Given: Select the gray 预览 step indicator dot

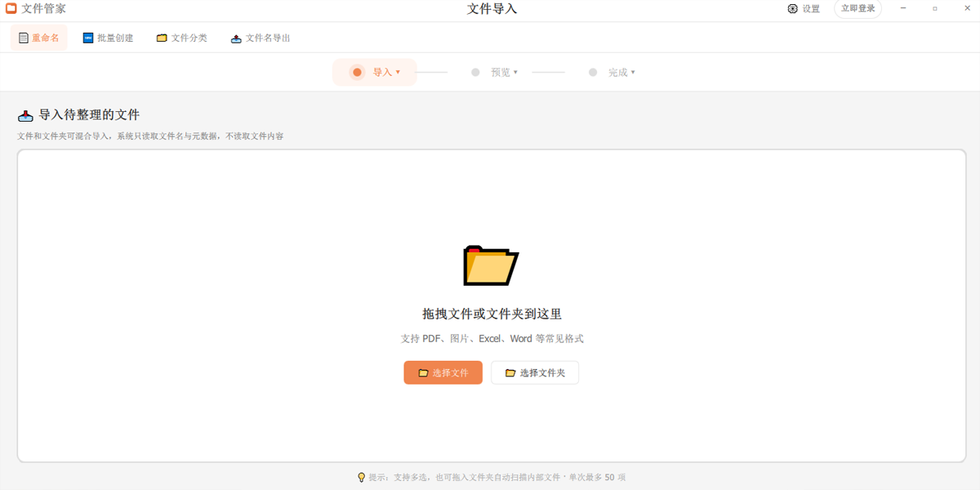Looking at the screenshot, I should [475, 72].
